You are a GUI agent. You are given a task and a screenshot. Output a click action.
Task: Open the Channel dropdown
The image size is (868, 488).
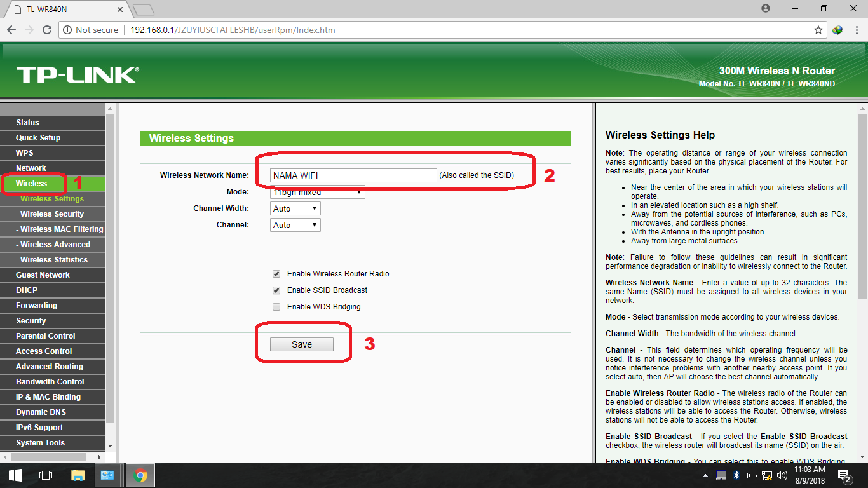tap(295, 225)
